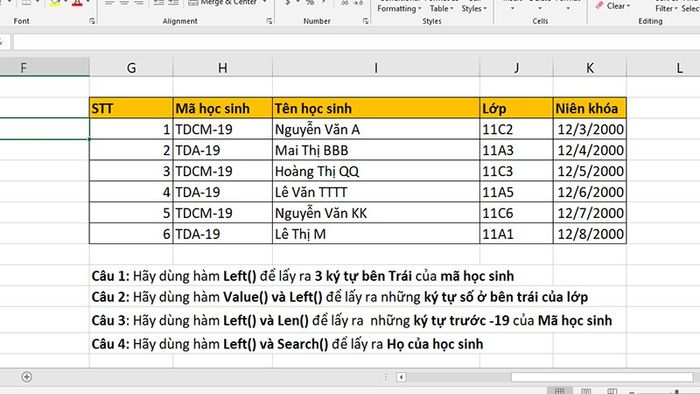Expand the Merge & Center options arrow

(264, 2)
